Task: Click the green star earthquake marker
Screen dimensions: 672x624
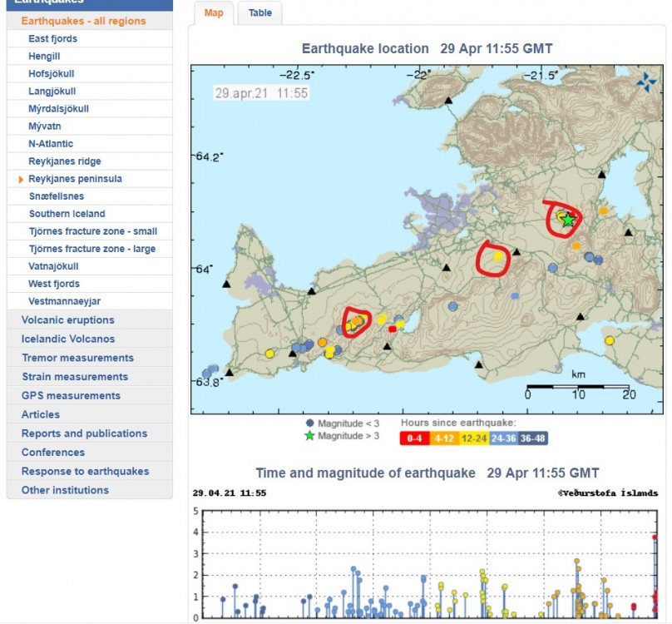Action: (x=568, y=220)
